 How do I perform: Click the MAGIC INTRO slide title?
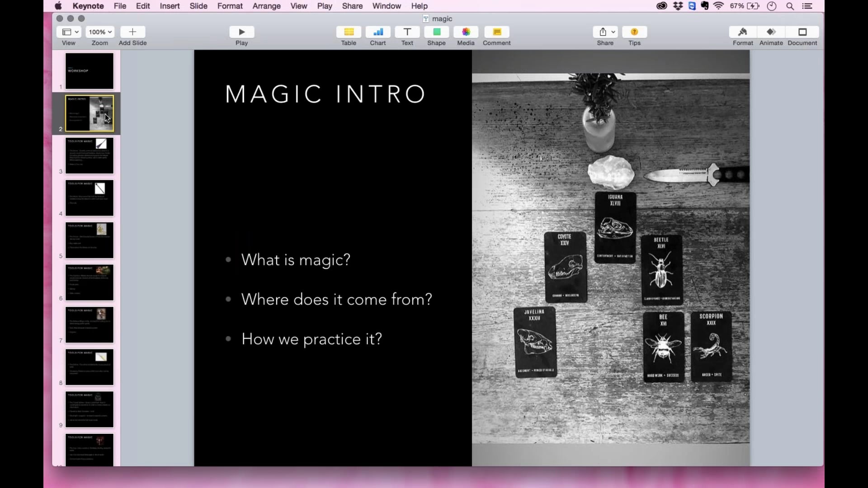point(325,94)
